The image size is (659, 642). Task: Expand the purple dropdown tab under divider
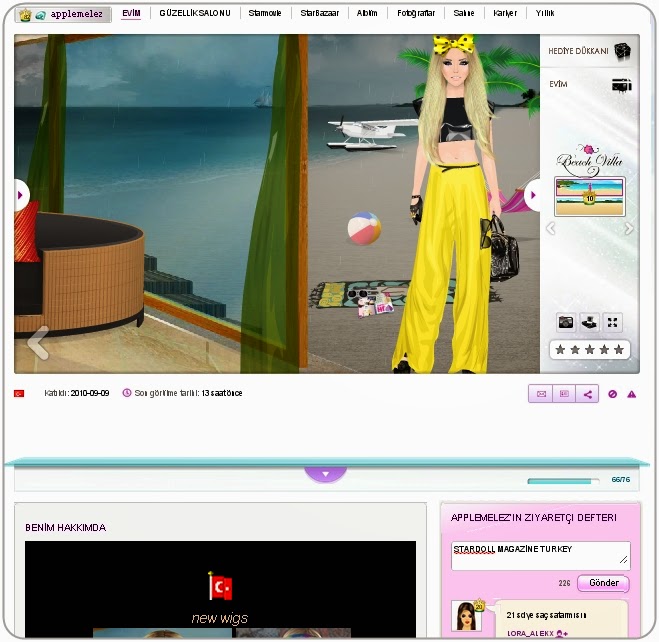click(325, 474)
